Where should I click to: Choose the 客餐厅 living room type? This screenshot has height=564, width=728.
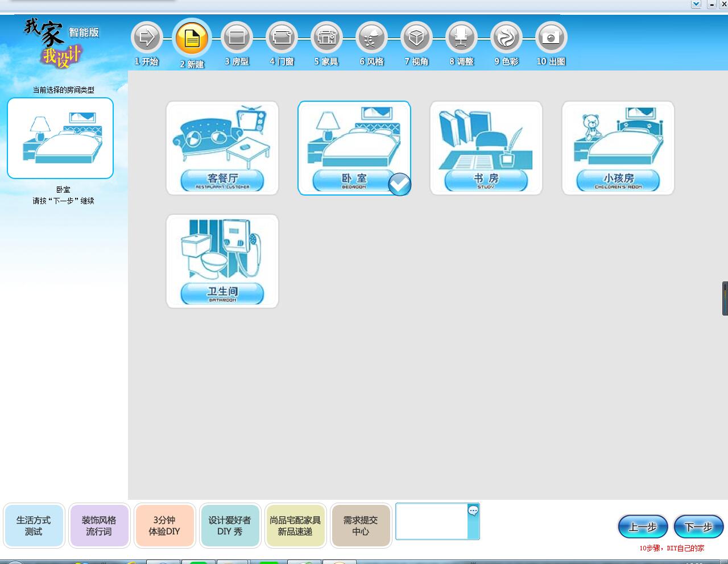coord(222,148)
